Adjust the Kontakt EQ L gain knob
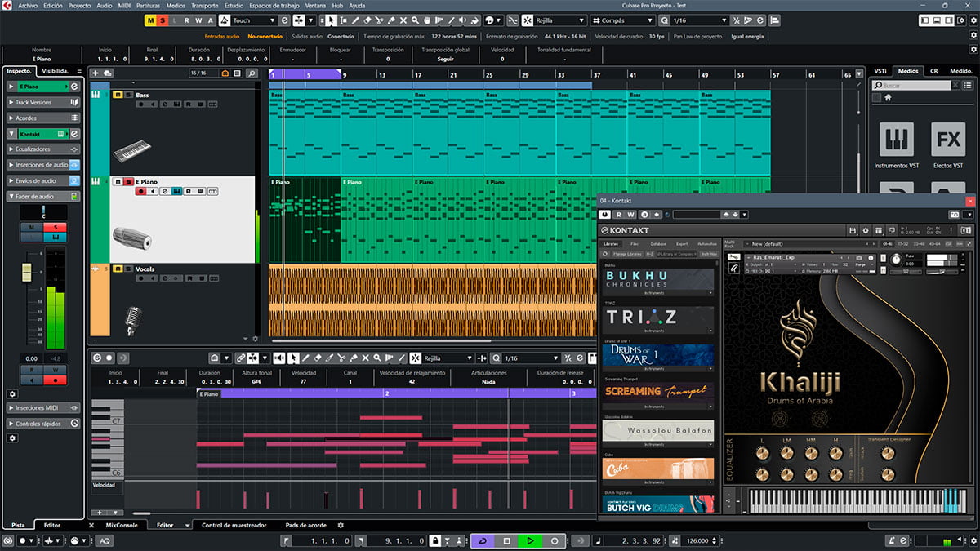980x551 pixels. point(763,453)
